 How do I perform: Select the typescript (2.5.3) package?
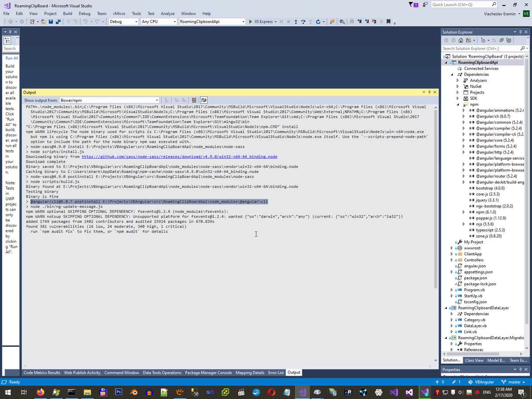(491, 230)
